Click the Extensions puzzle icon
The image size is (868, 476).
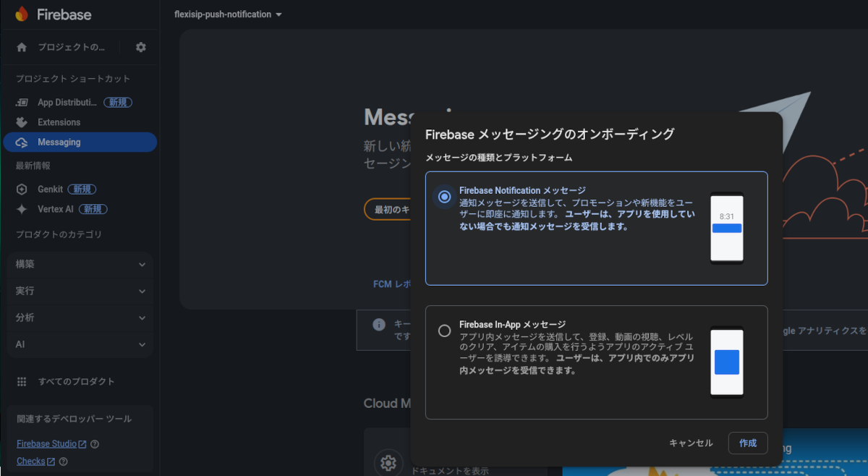tap(22, 122)
